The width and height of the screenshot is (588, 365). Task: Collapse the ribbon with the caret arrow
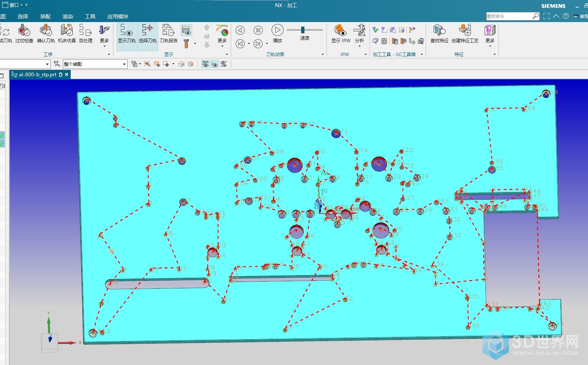556,16
